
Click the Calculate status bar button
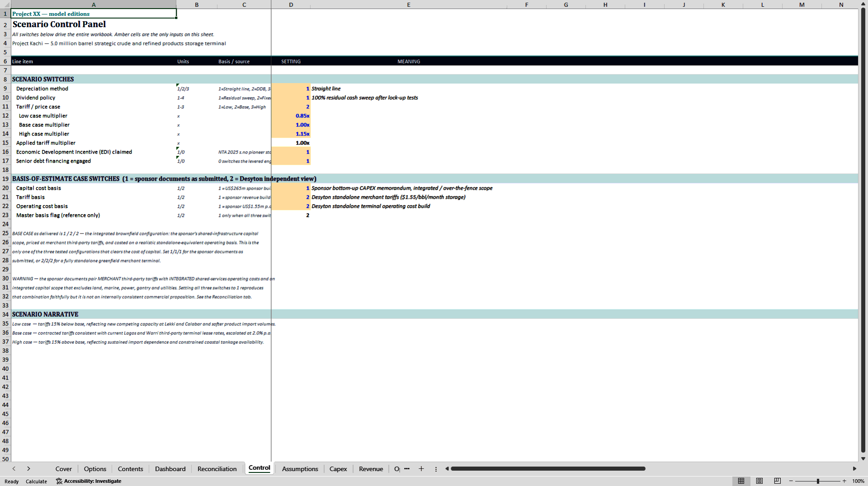coord(36,481)
